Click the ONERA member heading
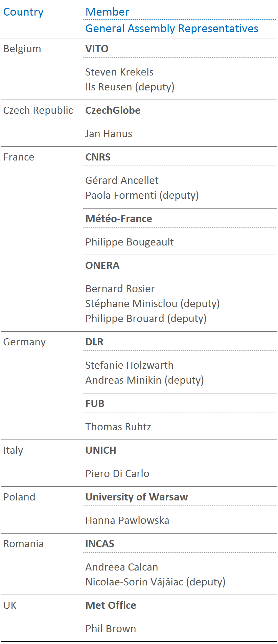The width and height of the screenshot is (278, 644). 102,265
